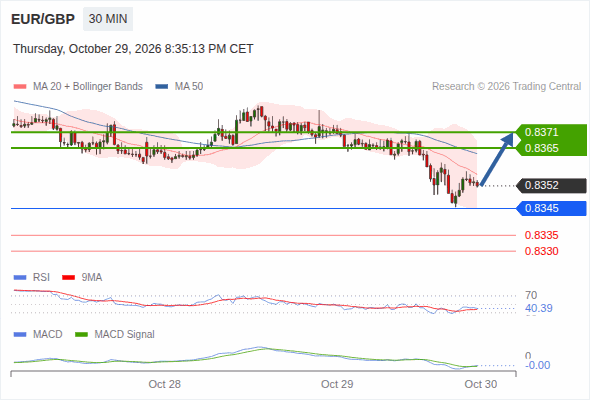
Task: Click the RSI 70 level label
Action: [x=531, y=295]
